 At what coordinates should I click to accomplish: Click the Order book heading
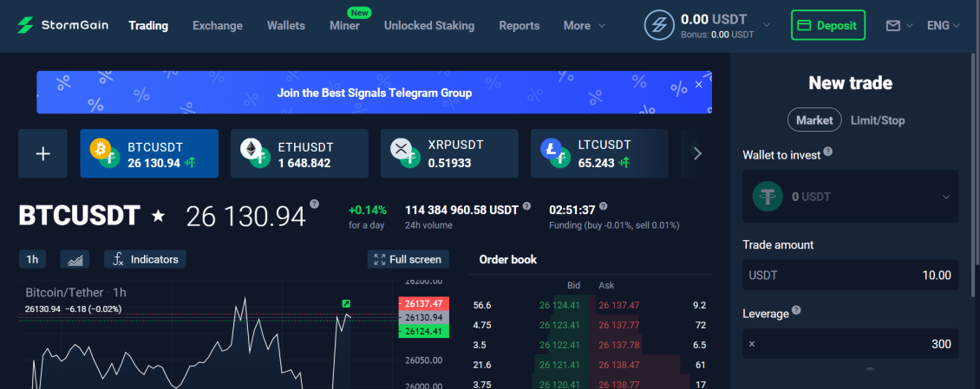point(507,260)
